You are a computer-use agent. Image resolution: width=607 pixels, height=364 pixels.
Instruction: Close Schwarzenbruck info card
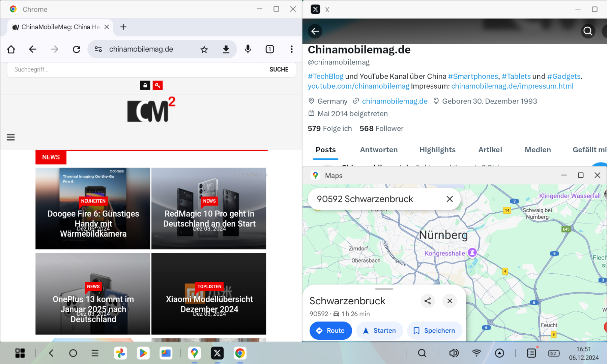point(450,301)
